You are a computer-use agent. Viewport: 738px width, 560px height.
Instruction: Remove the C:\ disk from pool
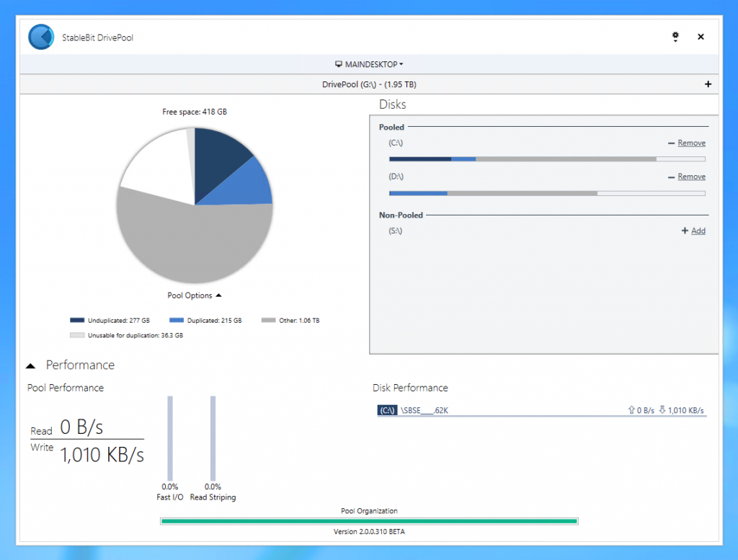(691, 143)
